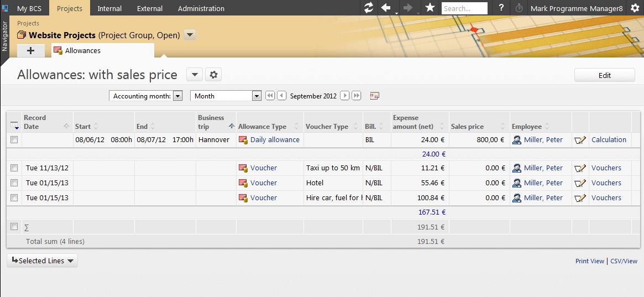Image resolution: width=644 pixels, height=297 pixels.
Task: Open the settings gear in top-right corner
Action: 635,8
